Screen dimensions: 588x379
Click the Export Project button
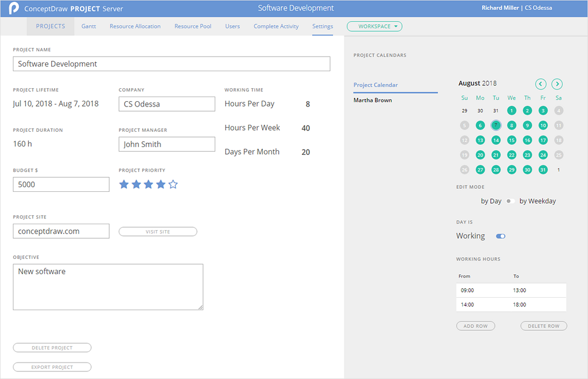point(52,367)
